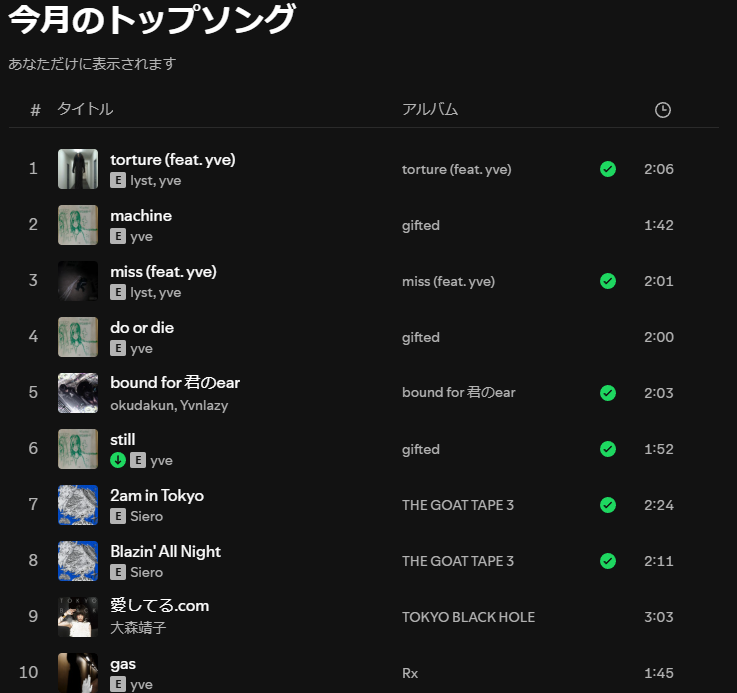The height and width of the screenshot is (693, 737).
Task: Open the song title machine
Action: click(x=141, y=216)
